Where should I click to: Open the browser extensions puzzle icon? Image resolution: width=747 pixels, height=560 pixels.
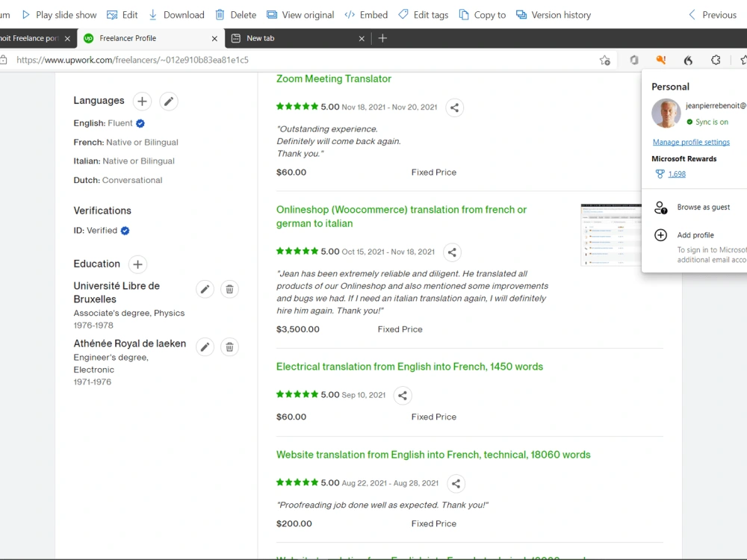(x=716, y=60)
